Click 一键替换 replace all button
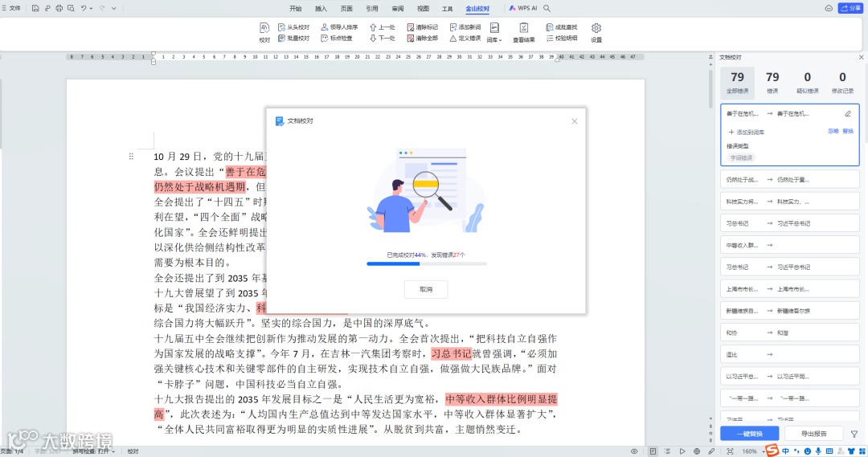The height and width of the screenshot is (457, 868). 750,434
